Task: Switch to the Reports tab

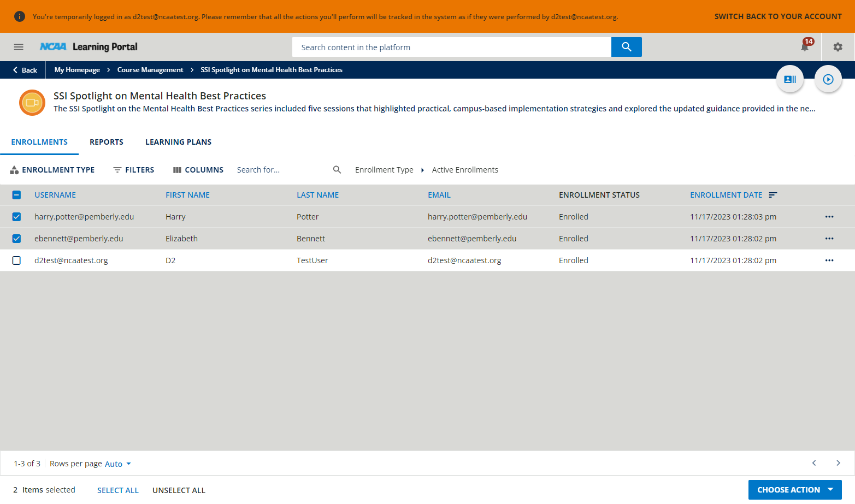Action: (107, 142)
